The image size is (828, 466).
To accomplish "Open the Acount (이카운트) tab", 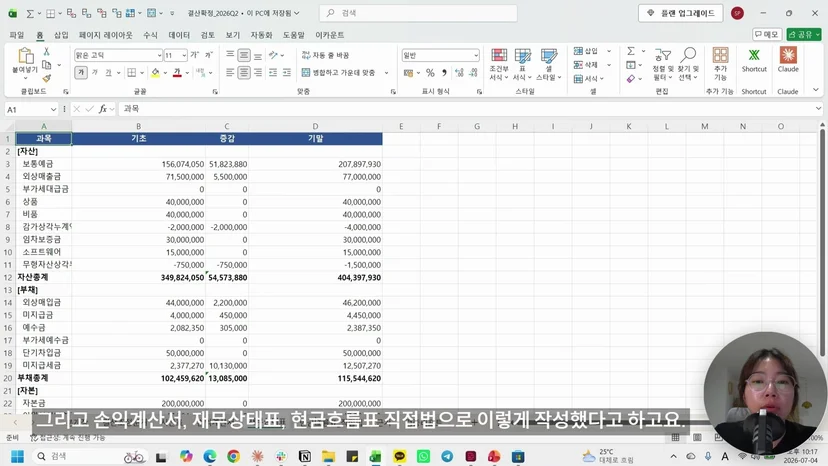I will 330,35.
